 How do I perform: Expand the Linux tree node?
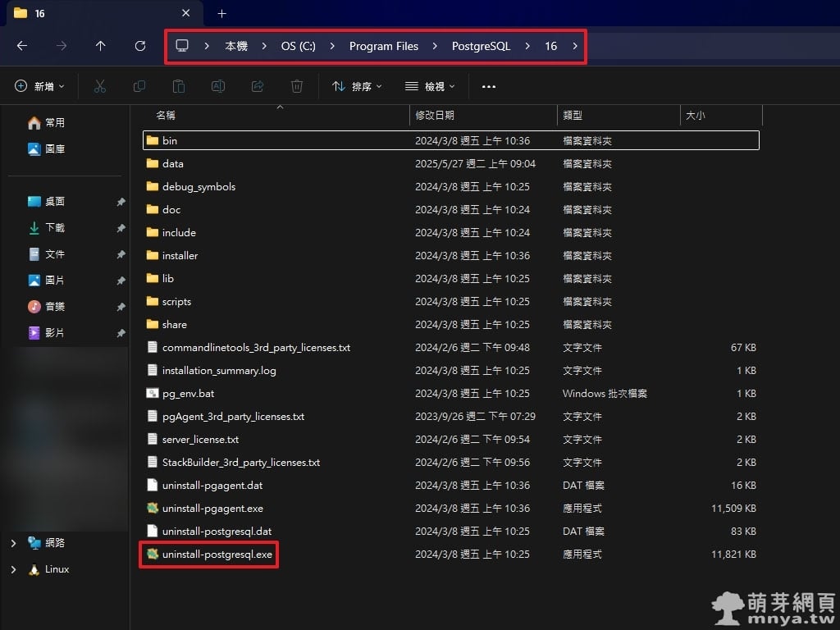coord(14,569)
